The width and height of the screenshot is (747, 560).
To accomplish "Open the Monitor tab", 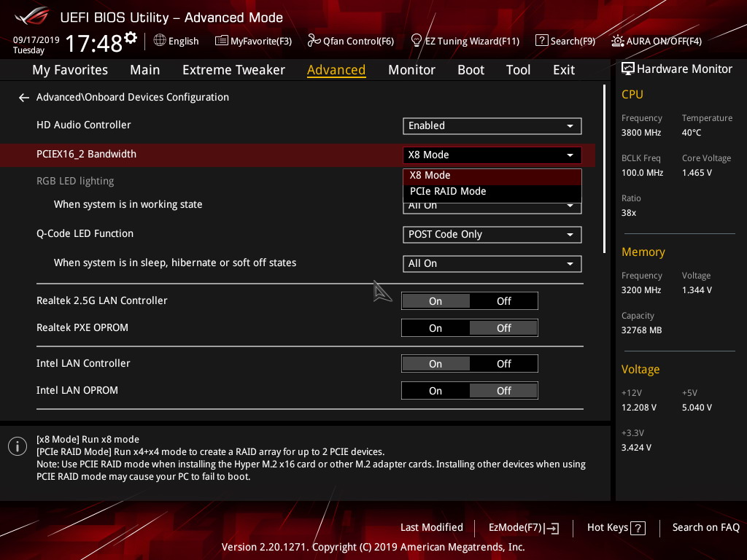I will pos(411,70).
